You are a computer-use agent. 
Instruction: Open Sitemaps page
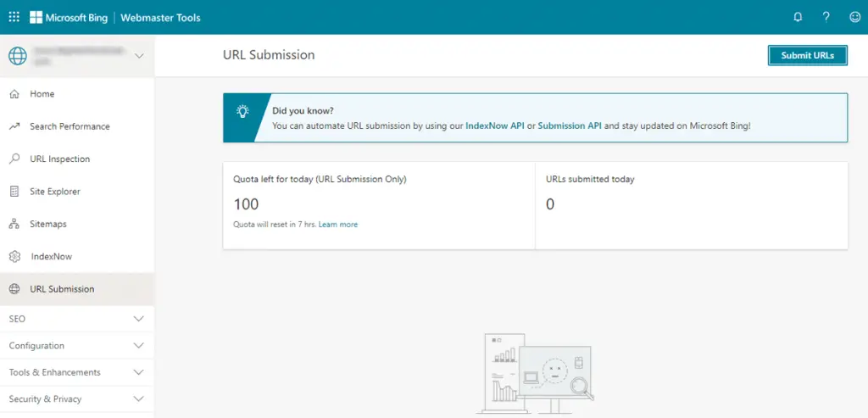77,224
